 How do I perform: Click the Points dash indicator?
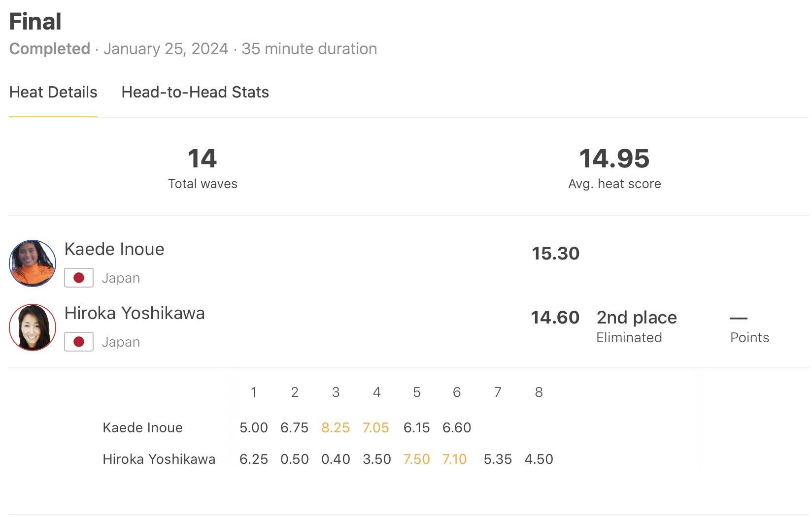[x=739, y=319]
